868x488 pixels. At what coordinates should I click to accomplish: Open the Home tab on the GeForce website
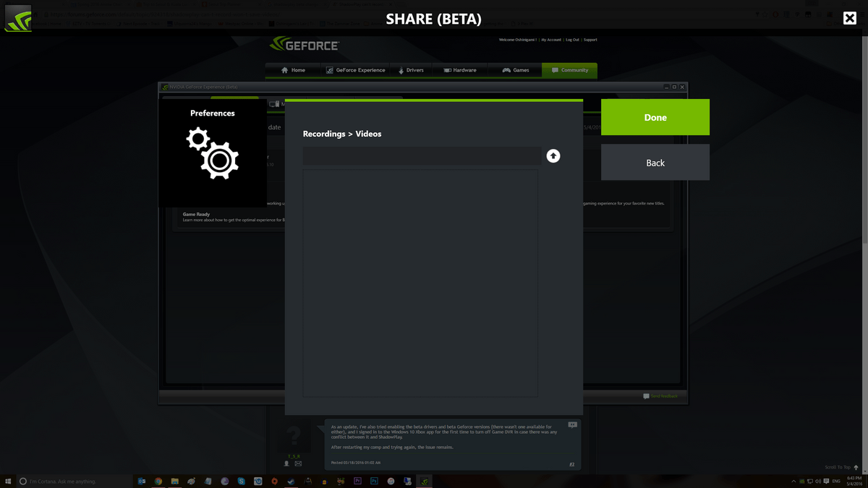[294, 70]
